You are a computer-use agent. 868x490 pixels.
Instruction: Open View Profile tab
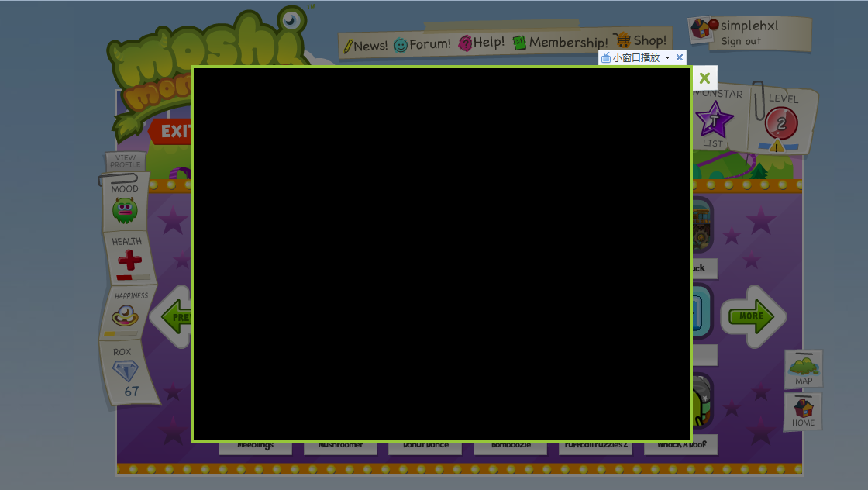click(125, 161)
